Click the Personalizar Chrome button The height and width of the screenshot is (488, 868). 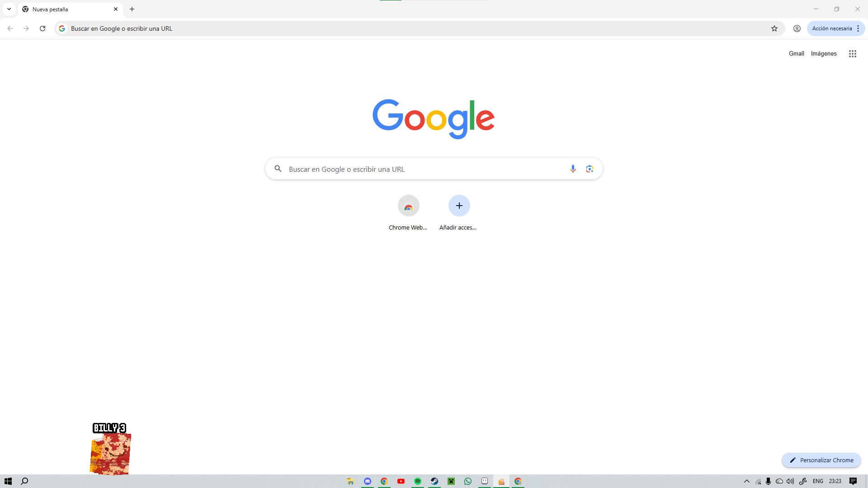click(x=821, y=460)
